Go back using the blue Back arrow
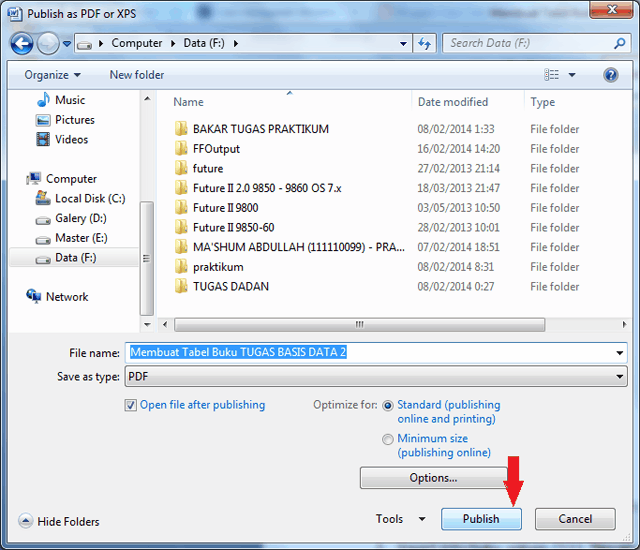The image size is (640, 550). (x=22, y=43)
